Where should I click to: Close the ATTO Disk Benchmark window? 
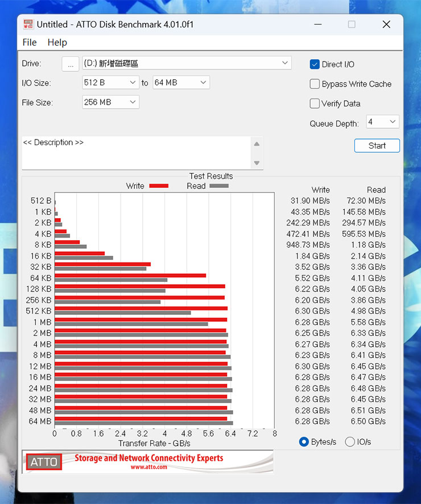[x=386, y=24]
